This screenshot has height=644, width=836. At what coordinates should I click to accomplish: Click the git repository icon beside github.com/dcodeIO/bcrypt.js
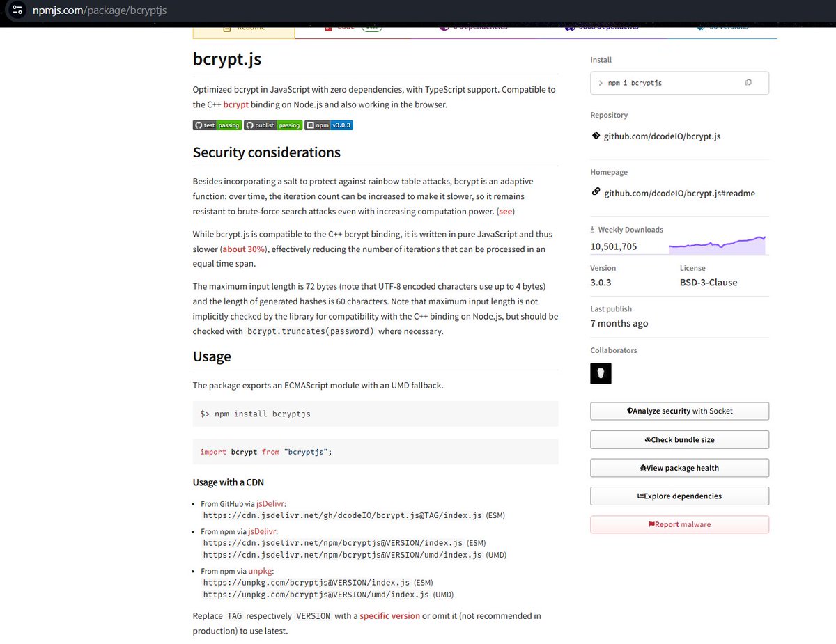click(596, 136)
